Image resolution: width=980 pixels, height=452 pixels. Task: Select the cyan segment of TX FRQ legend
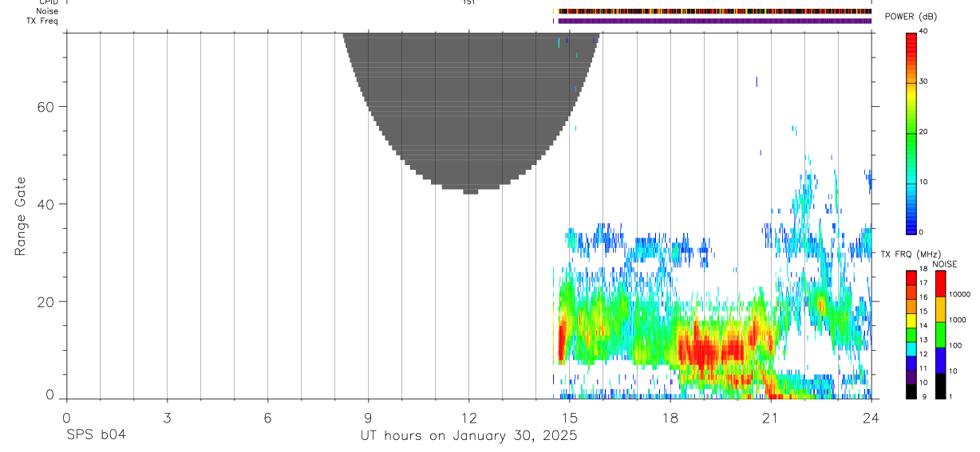pos(911,349)
